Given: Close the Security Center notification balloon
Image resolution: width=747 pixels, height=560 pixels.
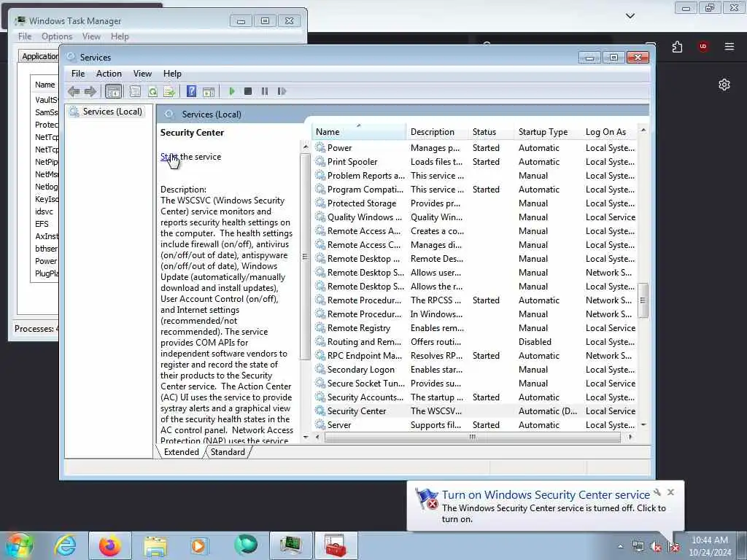Looking at the screenshot, I should coord(671,492).
